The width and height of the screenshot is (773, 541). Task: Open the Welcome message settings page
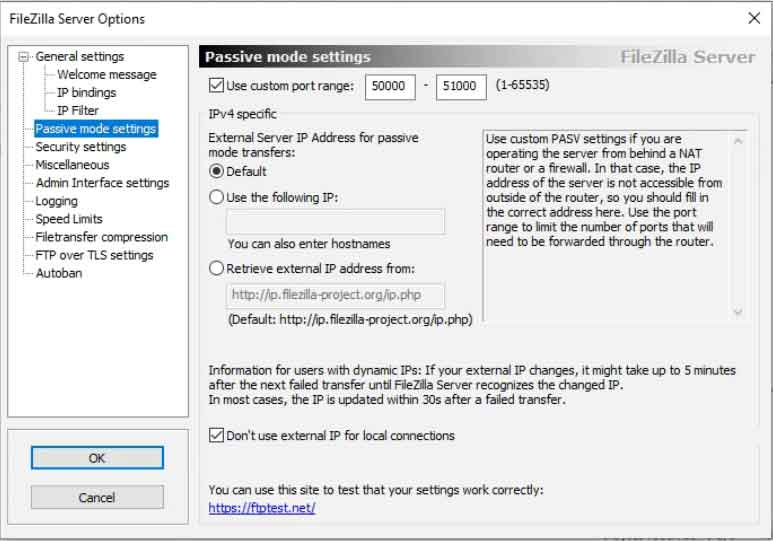click(x=106, y=74)
